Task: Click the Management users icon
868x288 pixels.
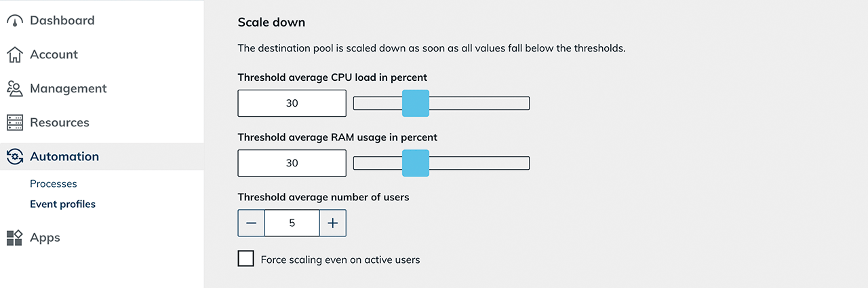Action: point(15,89)
